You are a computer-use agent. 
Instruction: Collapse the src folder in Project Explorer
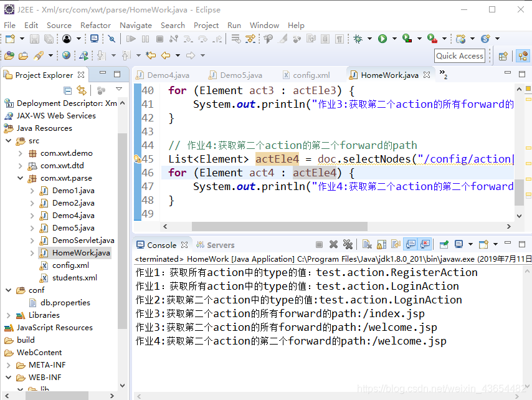click(x=9, y=140)
